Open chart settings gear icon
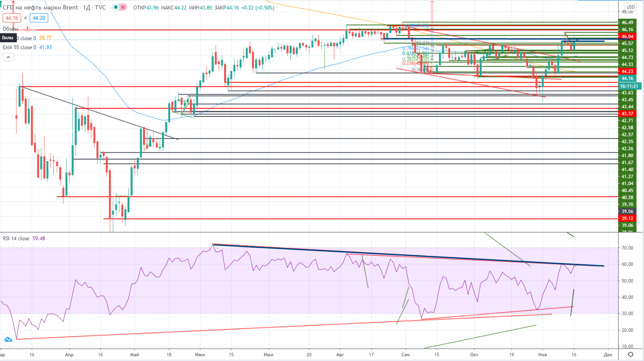Image resolution: width=644 pixels, height=361 pixels. coord(631,355)
